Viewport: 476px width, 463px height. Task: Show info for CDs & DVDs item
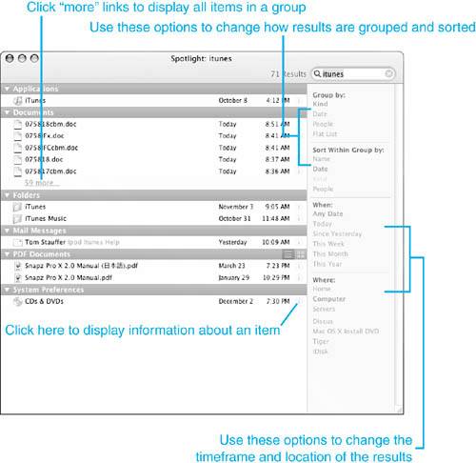(299, 301)
